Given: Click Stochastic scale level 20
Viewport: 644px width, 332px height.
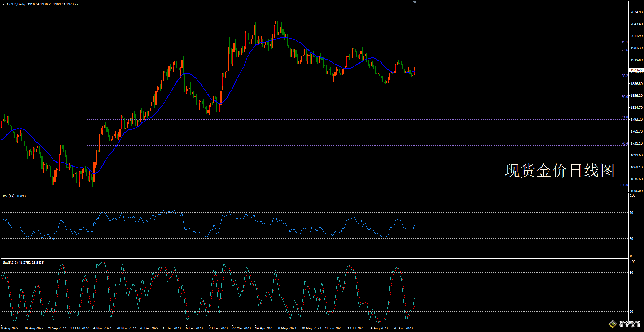Looking at the screenshot, I should tap(631, 311).
